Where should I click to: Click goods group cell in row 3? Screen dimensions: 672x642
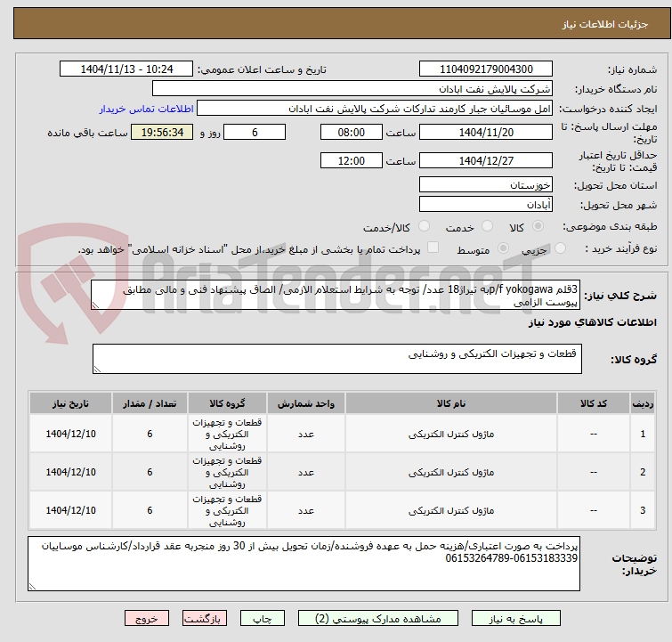227,510
